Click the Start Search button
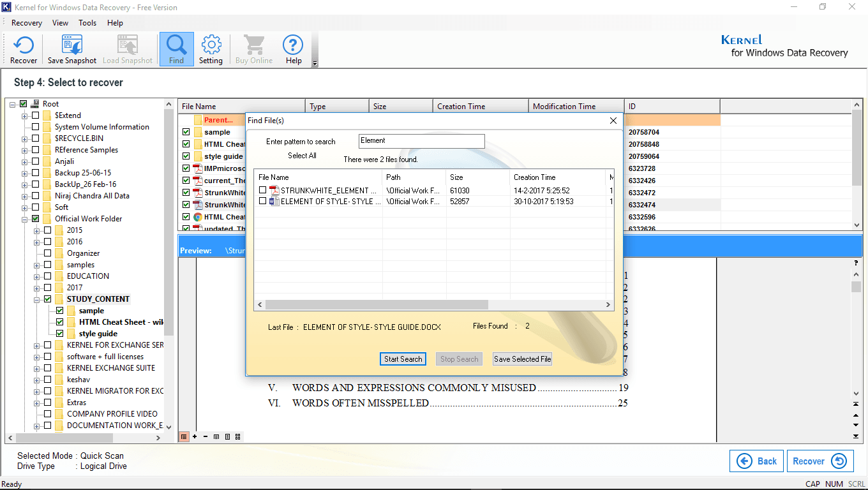Screen dimensions: 868x490 pyautogui.click(x=403, y=359)
